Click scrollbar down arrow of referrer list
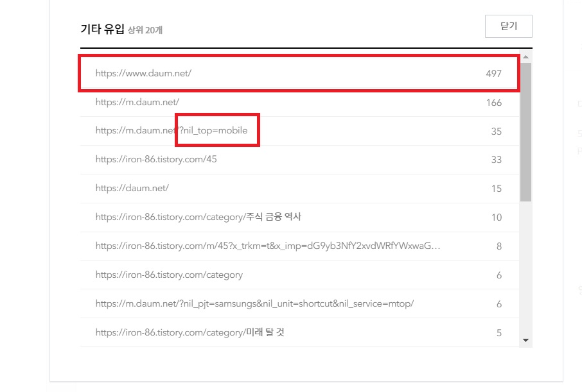 coord(525,340)
